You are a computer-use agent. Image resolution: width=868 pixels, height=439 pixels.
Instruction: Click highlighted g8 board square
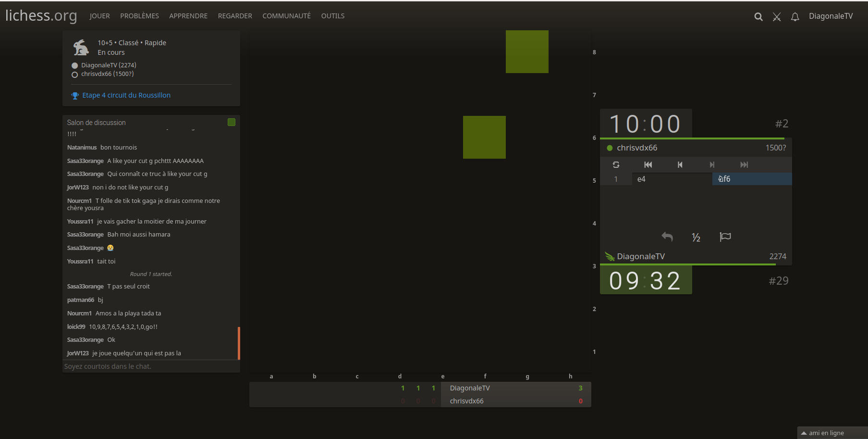pos(527,51)
